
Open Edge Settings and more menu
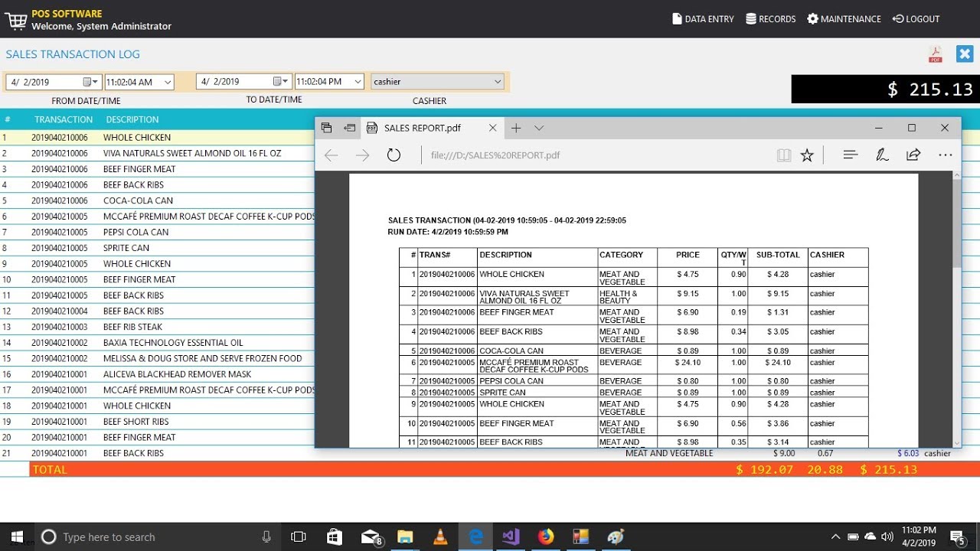(946, 155)
